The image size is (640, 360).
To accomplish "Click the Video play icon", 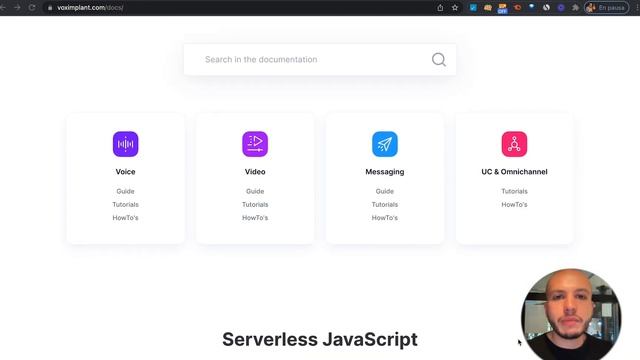I will [255, 144].
